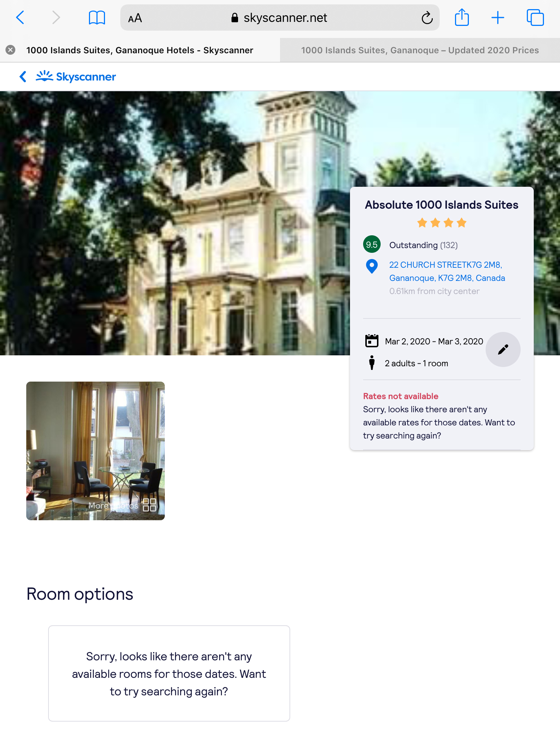Add a new tab with the plus icon
Screen dimensions: 560x734
point(498,18)
